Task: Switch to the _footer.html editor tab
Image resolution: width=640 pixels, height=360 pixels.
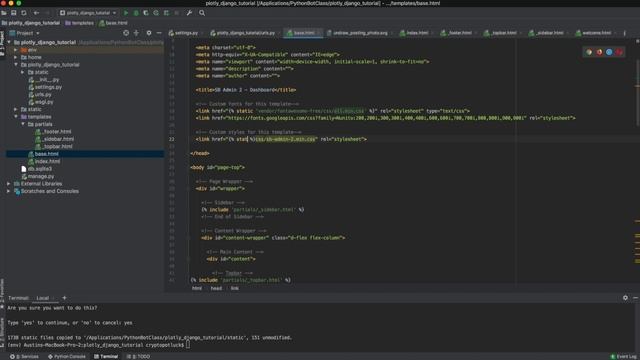Action: [x=458, y=33]
